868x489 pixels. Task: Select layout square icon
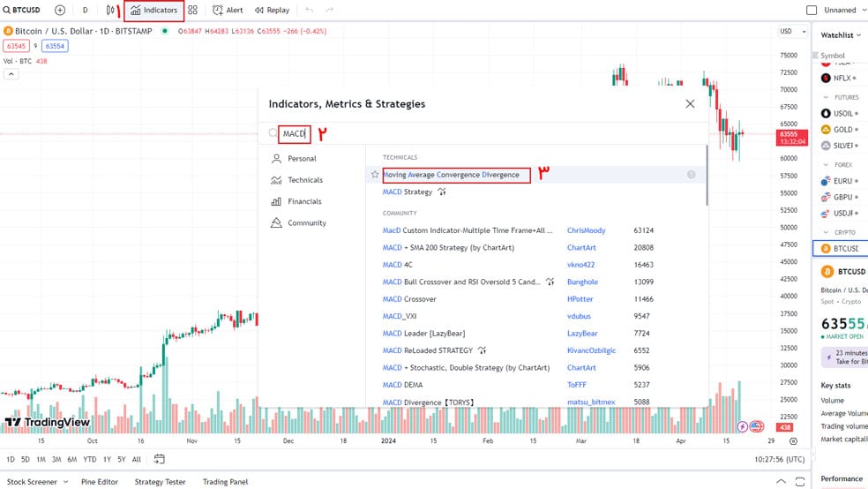pos(812,10)
